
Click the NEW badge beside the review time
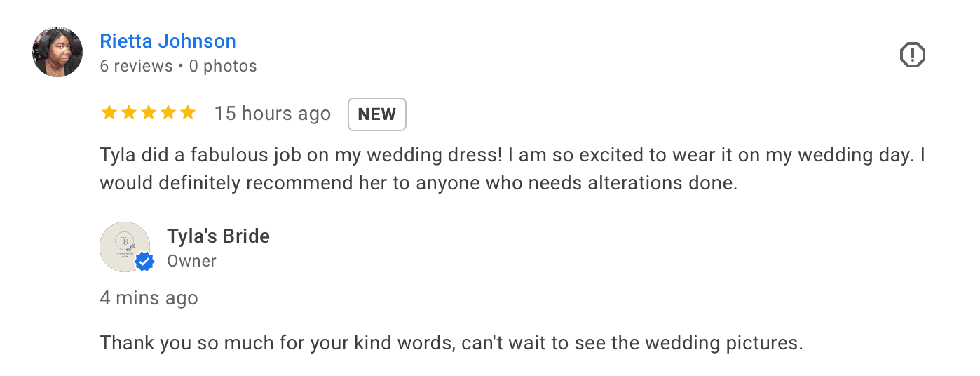(376, 114)
